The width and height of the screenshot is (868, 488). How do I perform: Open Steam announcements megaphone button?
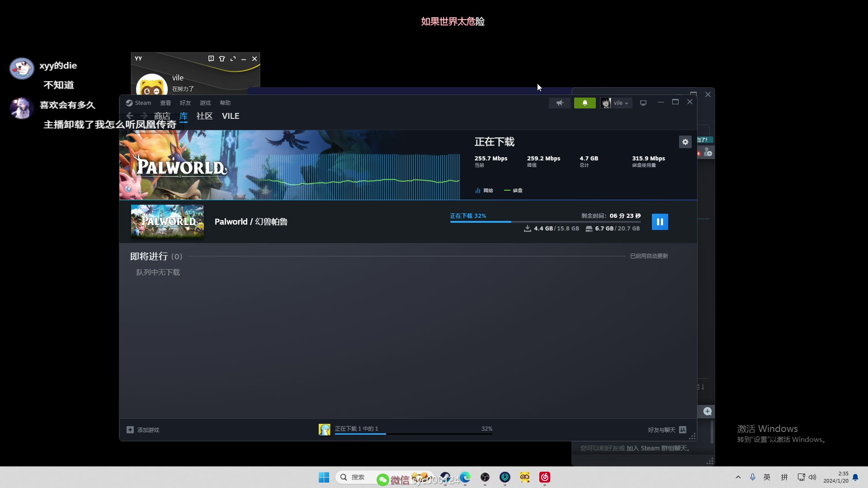[x=560, y=103]
